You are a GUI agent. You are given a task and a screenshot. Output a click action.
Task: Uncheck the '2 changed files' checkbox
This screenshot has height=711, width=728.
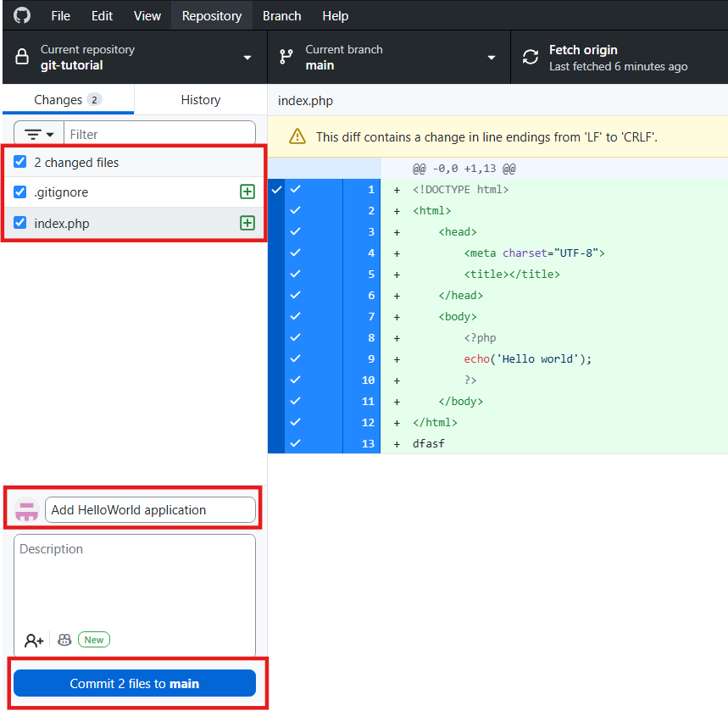pos(20,162)
